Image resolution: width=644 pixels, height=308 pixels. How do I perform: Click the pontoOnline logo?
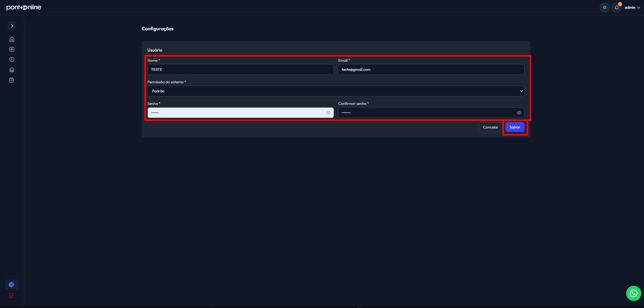point(24,7)
